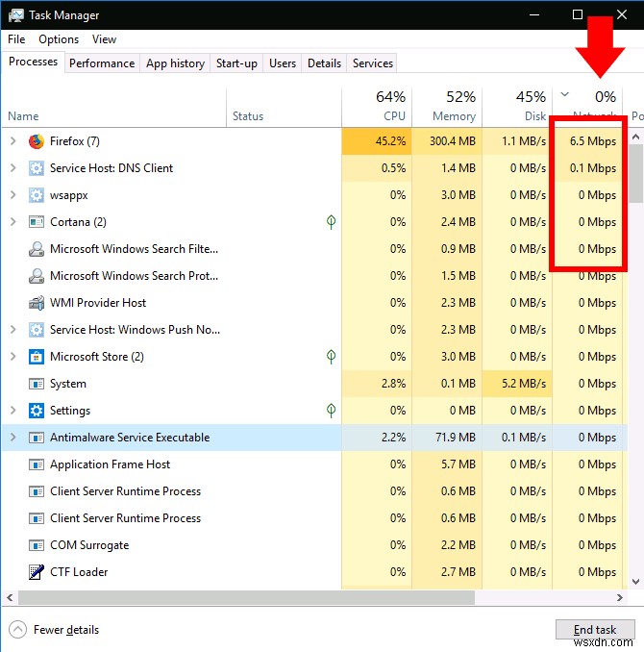Sort by the Name column header
Image resolution: width=644 pixels, height=652 pixels.
[114, 107]
